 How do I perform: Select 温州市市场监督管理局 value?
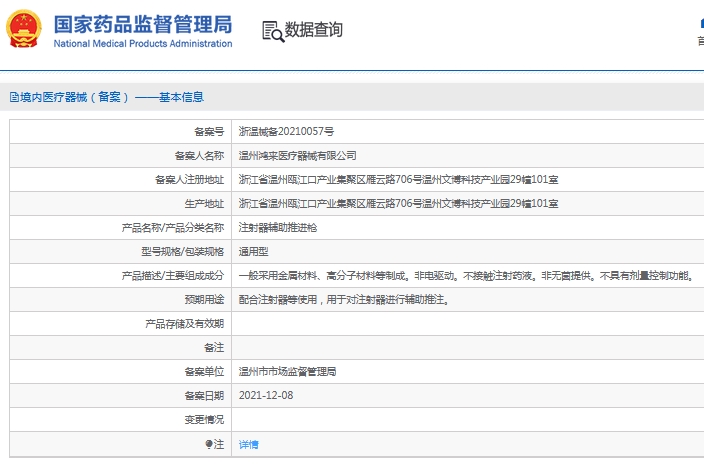pyautogui.click(x=287, y=372)
